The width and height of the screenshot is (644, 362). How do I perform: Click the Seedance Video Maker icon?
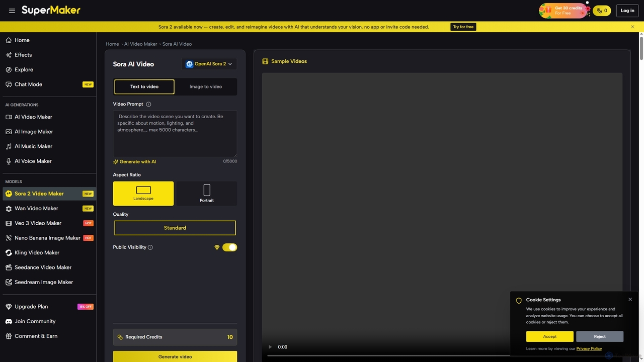(9, 267)
